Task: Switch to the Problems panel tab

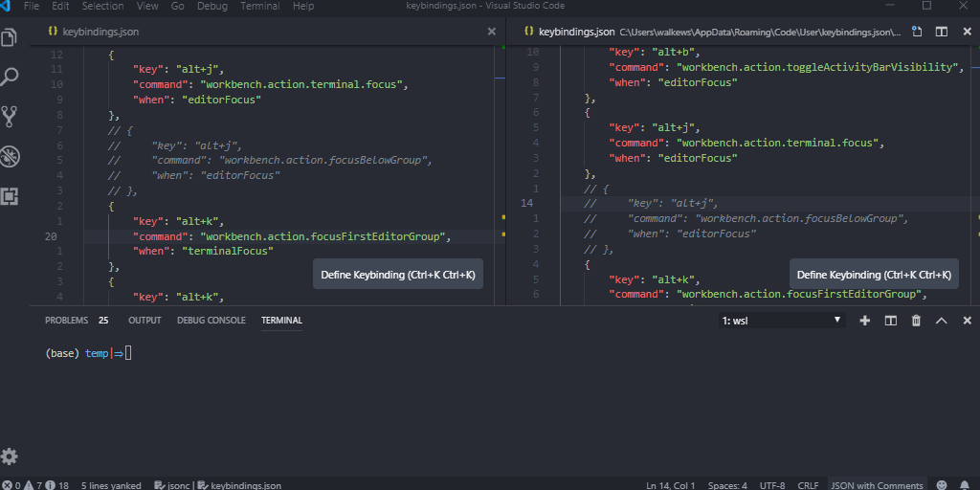Action: tap(66, 321)
